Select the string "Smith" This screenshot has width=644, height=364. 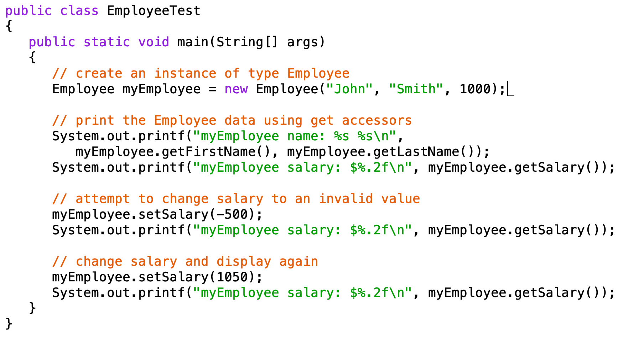coord(416,89)
